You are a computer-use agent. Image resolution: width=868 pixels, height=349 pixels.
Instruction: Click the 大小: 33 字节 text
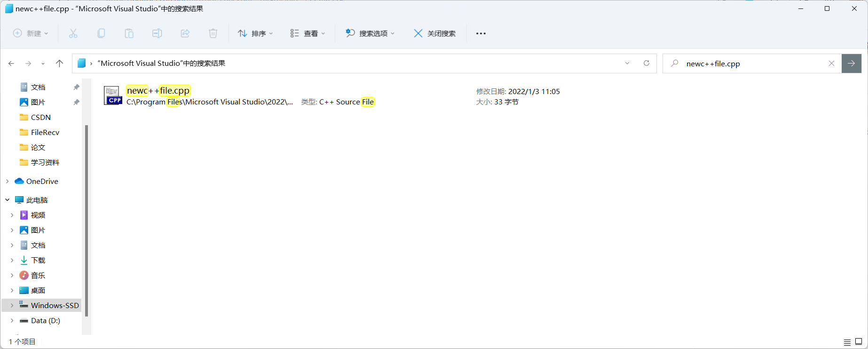497,102
